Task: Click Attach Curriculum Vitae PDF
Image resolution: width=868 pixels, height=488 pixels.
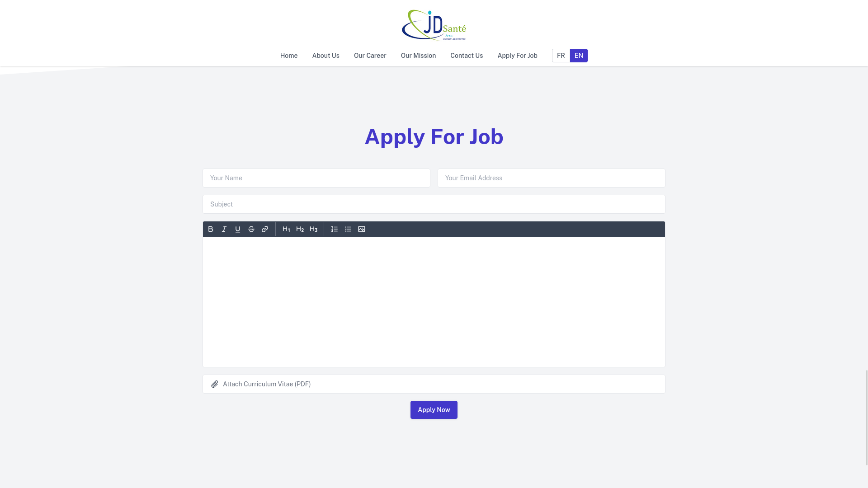Action: click(x=434, y=384)
